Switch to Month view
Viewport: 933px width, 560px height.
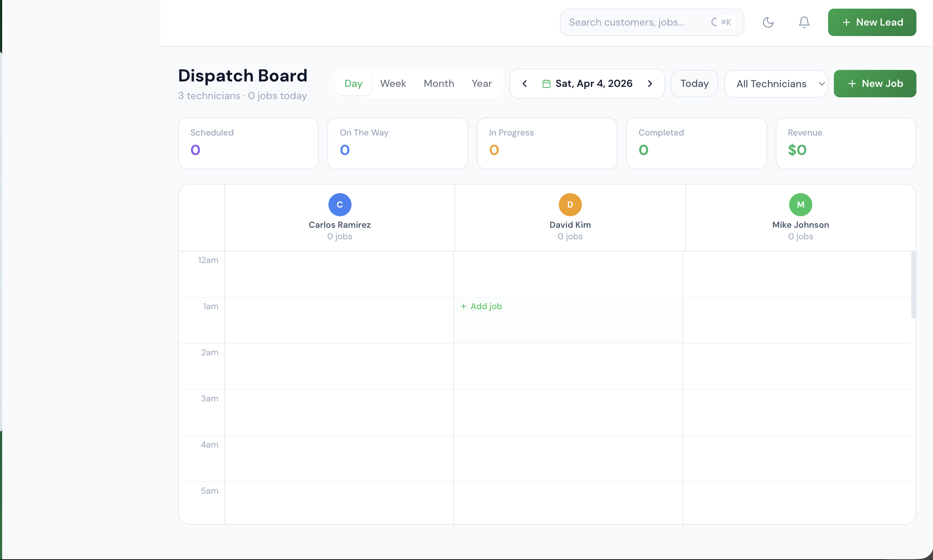coord(439,83)
